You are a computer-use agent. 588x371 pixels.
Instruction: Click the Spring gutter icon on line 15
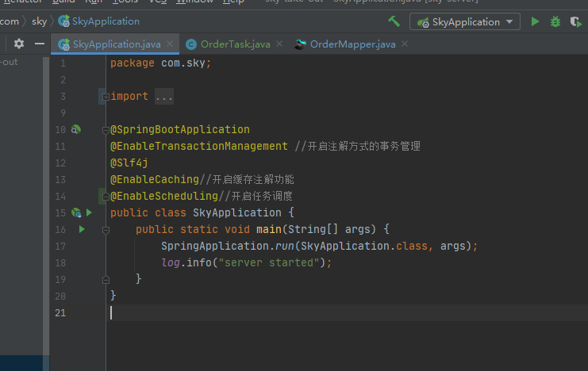76,213
